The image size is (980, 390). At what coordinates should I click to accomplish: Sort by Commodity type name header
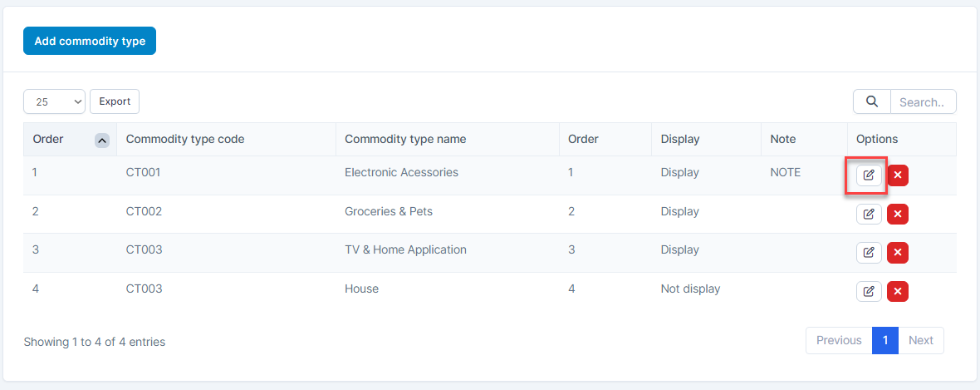point(405,140)
